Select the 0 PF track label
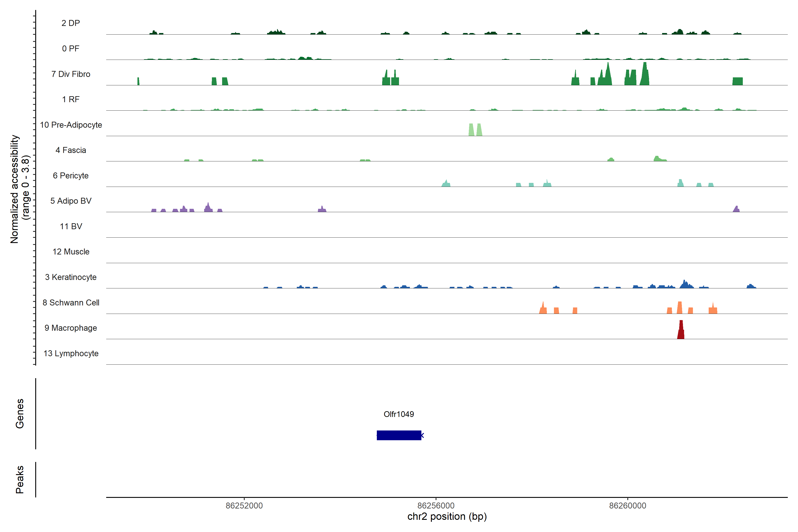Screen dimensions: 798x532 click(x=70, y=49)
